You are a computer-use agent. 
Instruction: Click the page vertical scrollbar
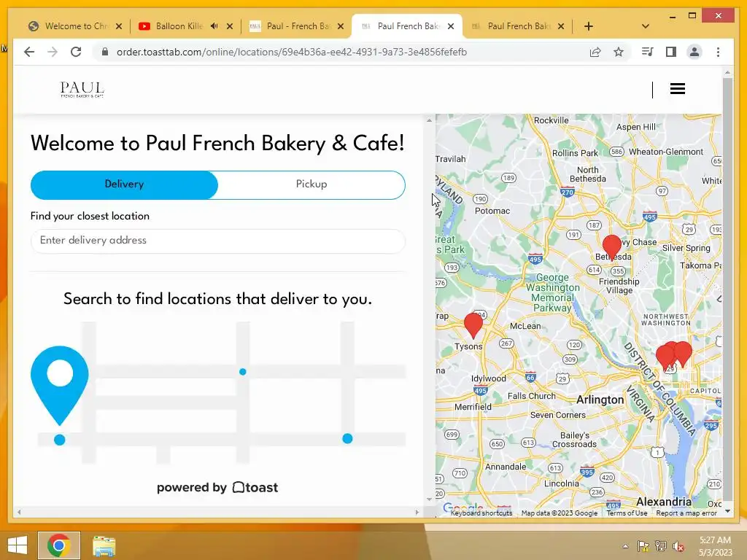[727, 290]
